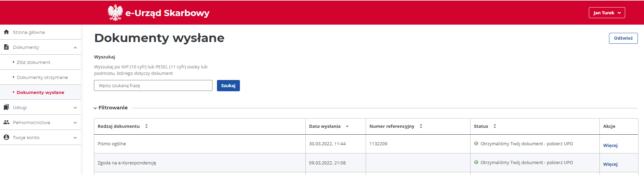Open Usługi menu label

(x=20, y=107)
